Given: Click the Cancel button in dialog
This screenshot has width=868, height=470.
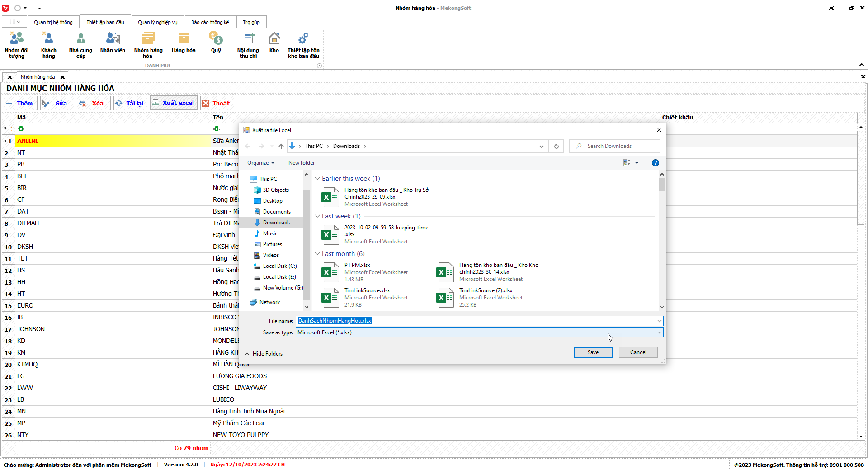Looking at the screenshot, I should pos(638,352).
